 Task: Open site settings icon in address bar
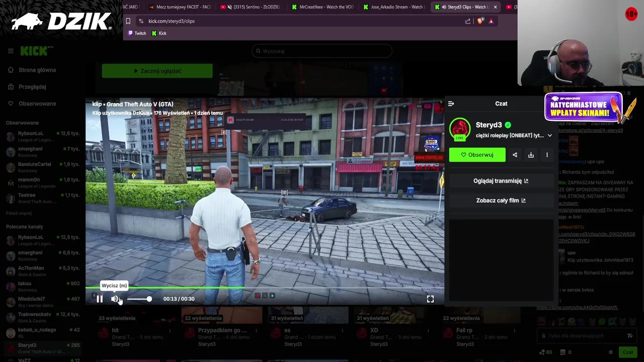(141, 21)
